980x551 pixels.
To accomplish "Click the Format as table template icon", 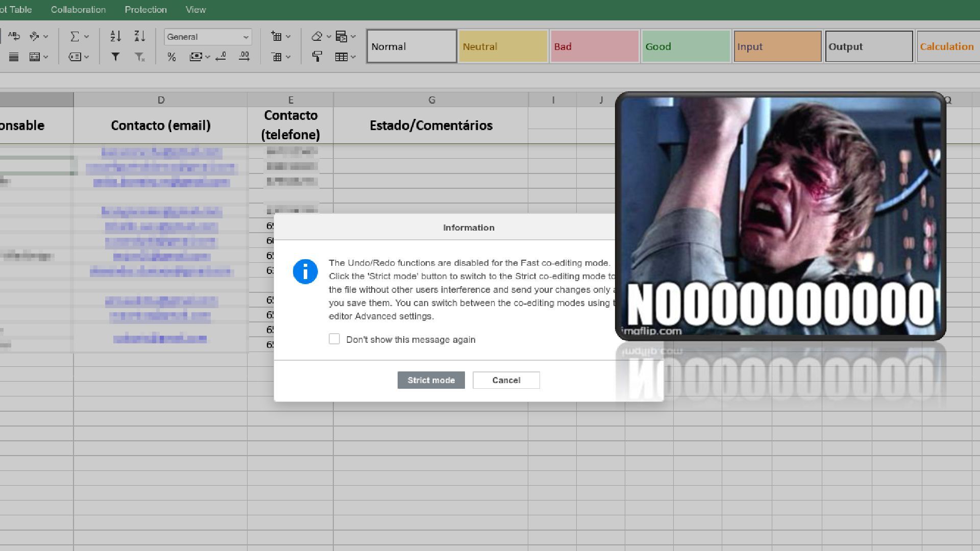I will pyautogui.click(x=341, y=57).
